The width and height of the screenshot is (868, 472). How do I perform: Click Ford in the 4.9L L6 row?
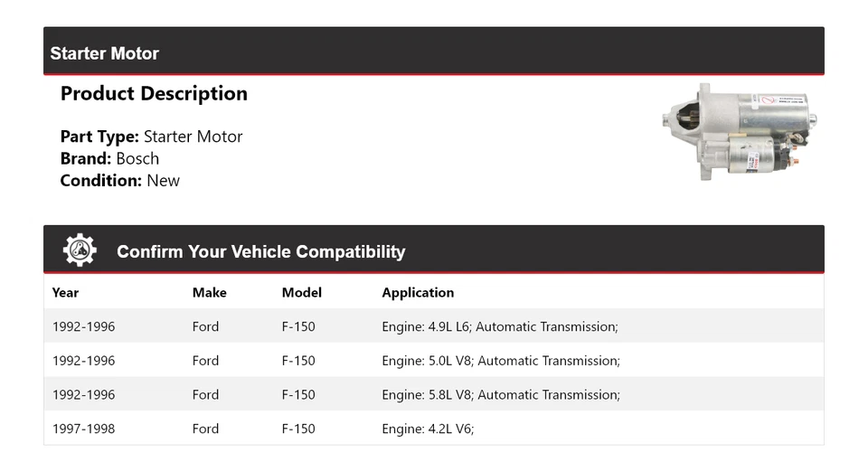point(205,326)
